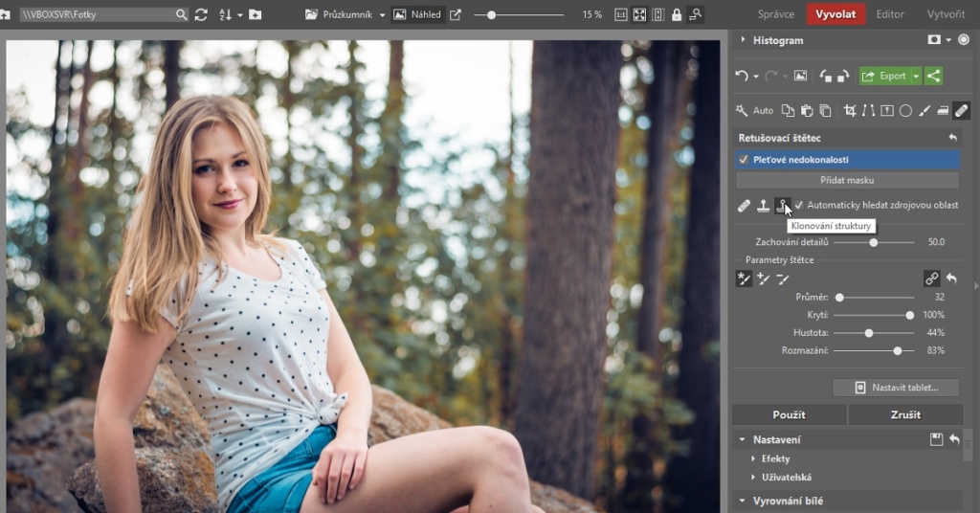Screen dimensions: 980x513
Task: Select the retouching brush bandage tool
Action: pos(961,111)
